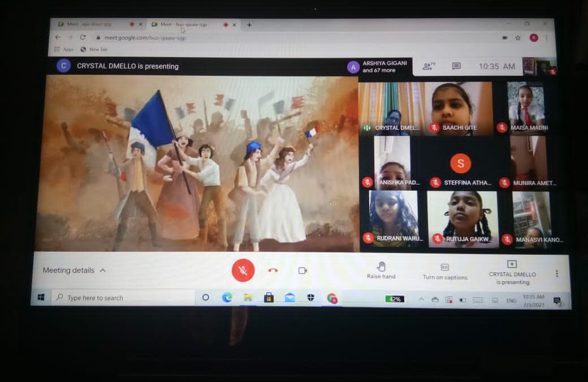This screenshot has width=588, height=382.
Task: Select MANASVI KANO participant tile
Action: pyautogui.click(x=532, y=220)
